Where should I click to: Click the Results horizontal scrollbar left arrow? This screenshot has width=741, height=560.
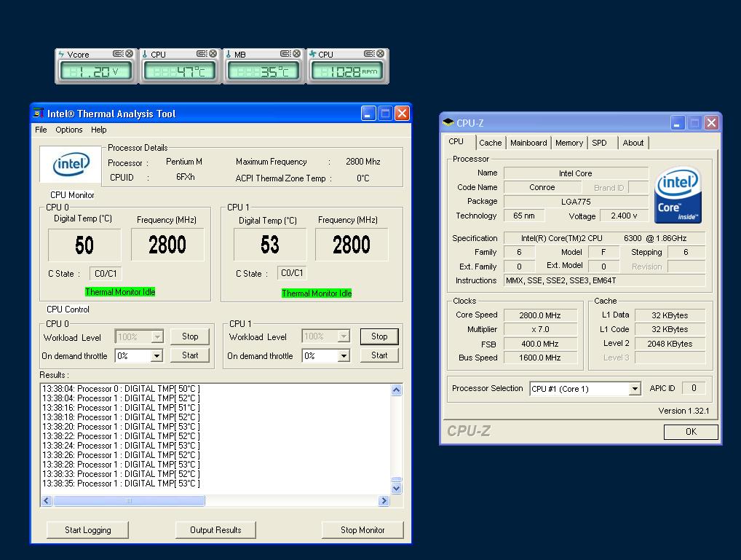tap(47, 500)
